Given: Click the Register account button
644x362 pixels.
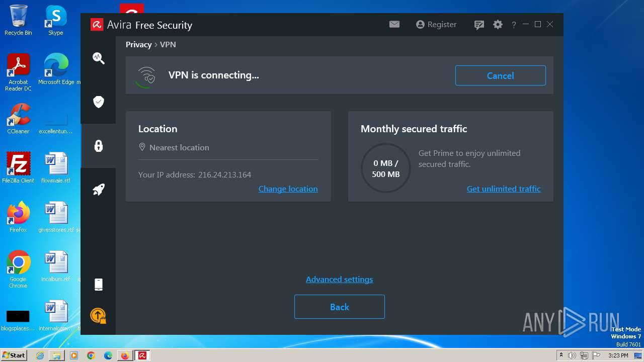Looking at the screenshot, I should coord(436,25).
